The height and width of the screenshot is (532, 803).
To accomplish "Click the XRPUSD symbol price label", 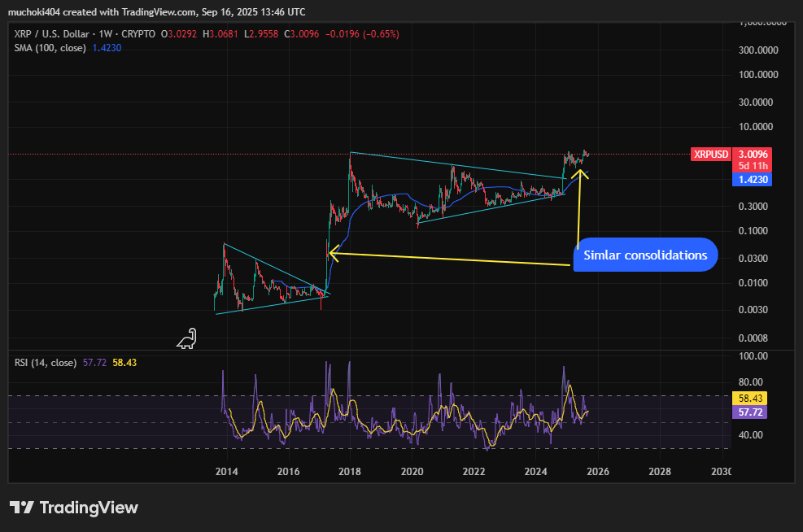I will [x=711, y=154].
